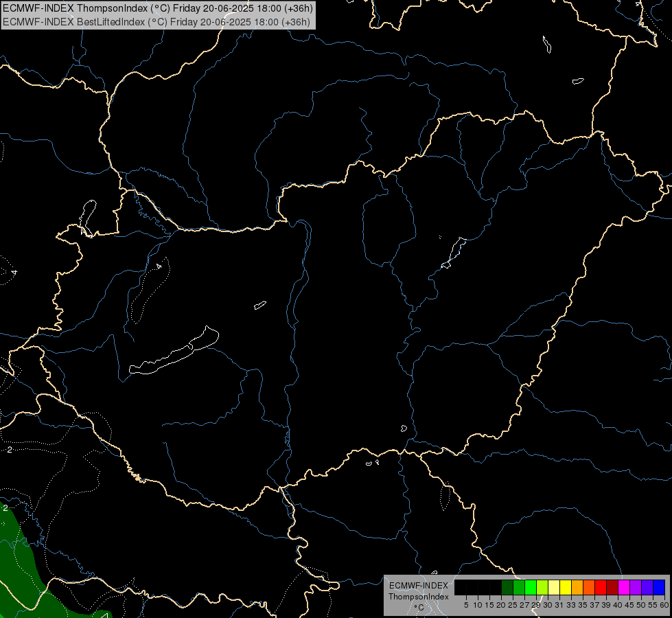Click legend tick value 20
672x618 pixels.
click(501, 605)
